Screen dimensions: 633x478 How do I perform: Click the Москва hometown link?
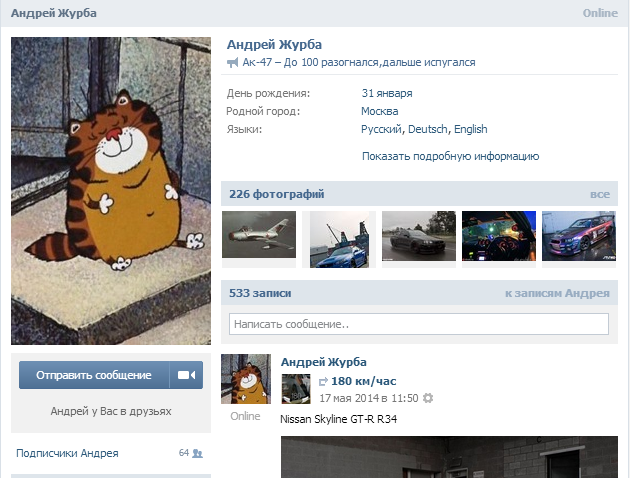tap(379, 111)
